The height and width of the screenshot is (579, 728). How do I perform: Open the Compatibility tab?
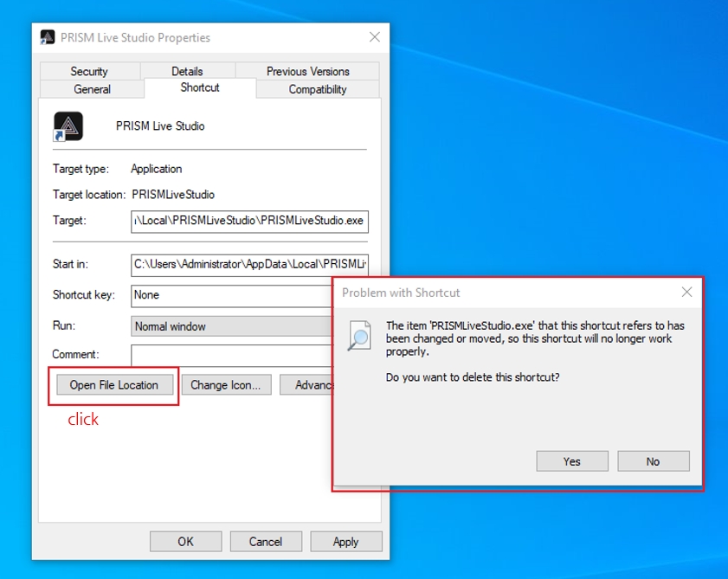point(317,89)
